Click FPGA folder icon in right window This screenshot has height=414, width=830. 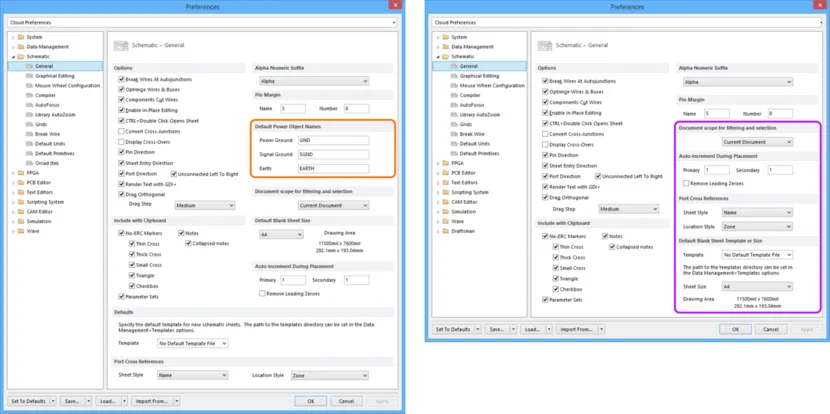(x=446, y=163)
